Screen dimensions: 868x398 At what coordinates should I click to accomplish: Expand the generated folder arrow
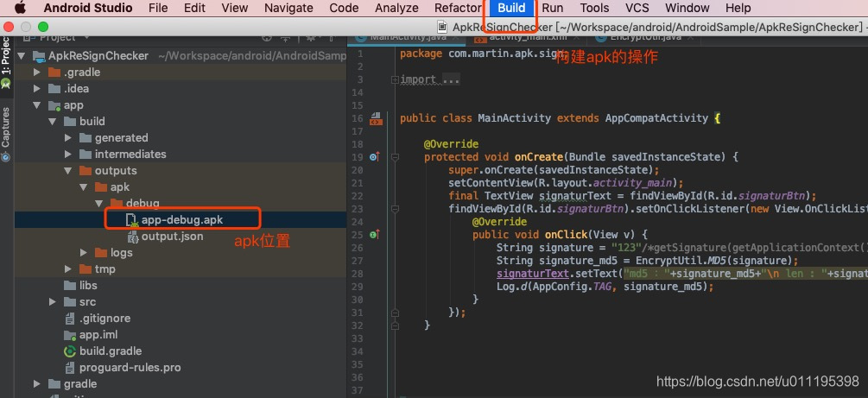coord(68,138)
